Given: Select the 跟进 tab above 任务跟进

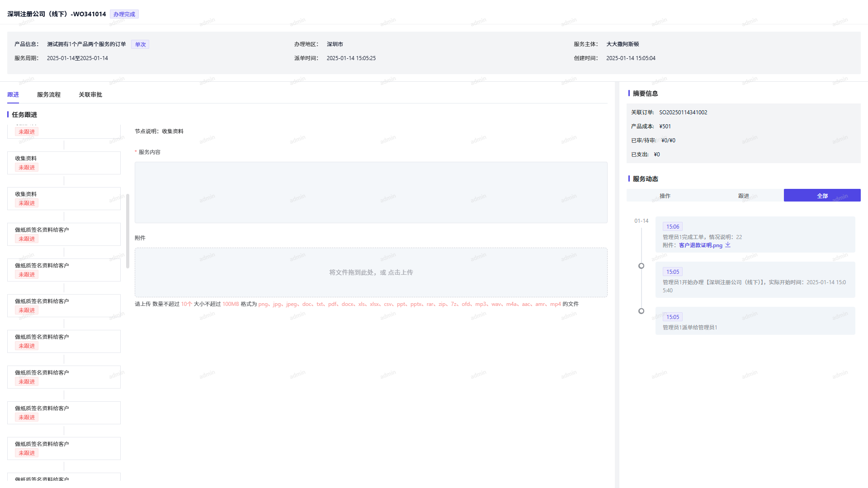Looking at the screenshot, I should [x=13, y=94].
